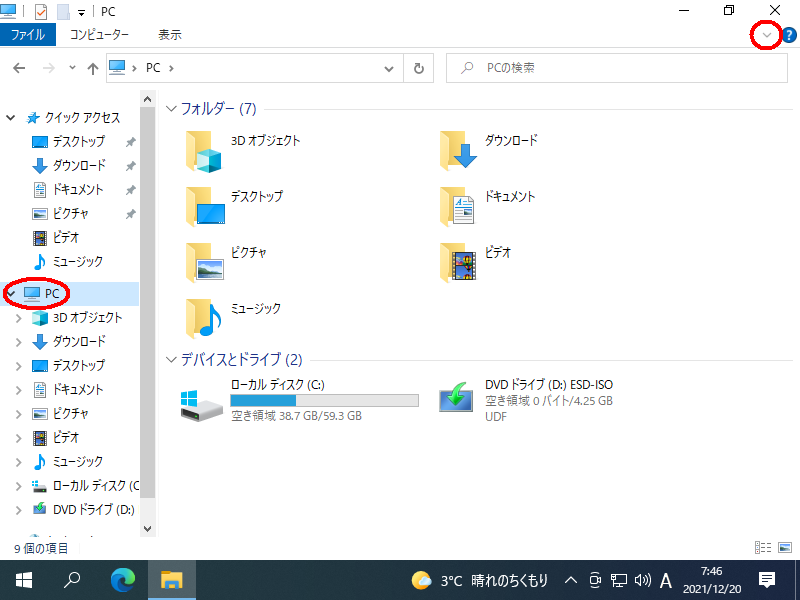Switch to the 表示 tab
The image size is (800, 600).
pos(169,35)
